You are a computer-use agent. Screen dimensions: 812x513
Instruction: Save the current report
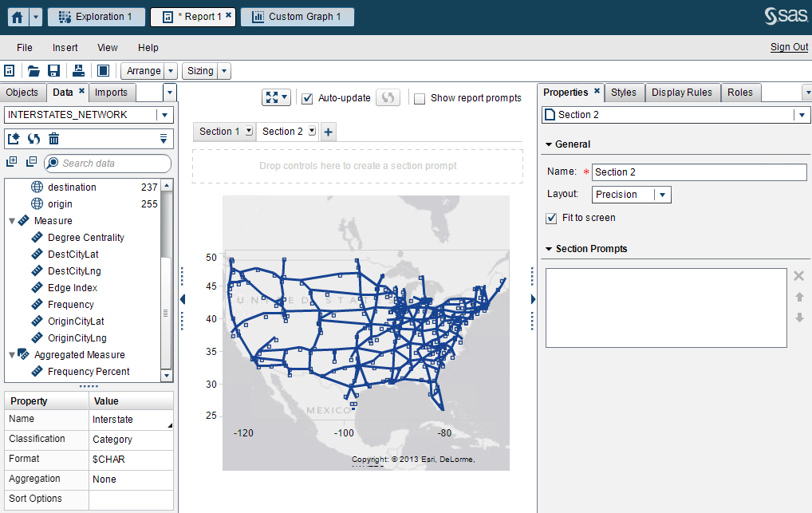tap(53, 70)
